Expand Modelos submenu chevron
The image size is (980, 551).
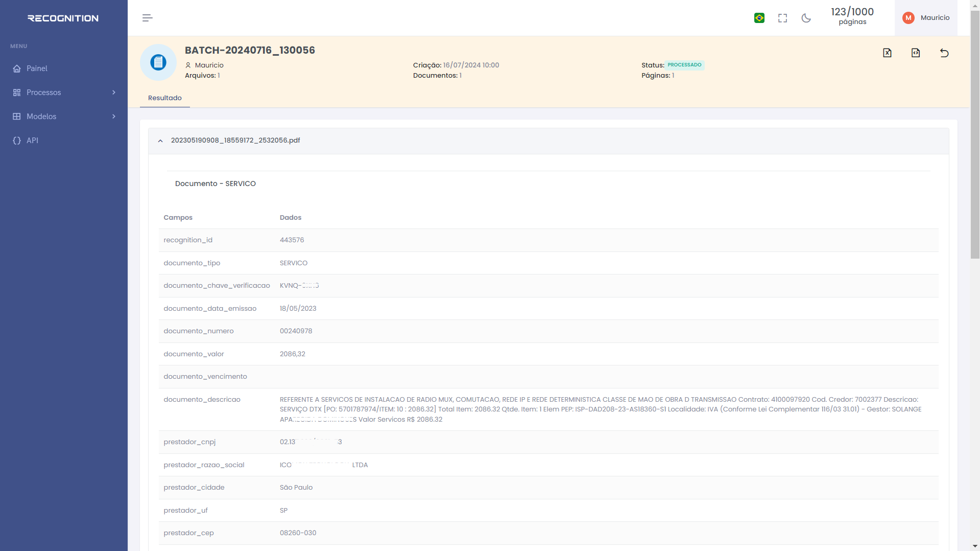(114, 117)
